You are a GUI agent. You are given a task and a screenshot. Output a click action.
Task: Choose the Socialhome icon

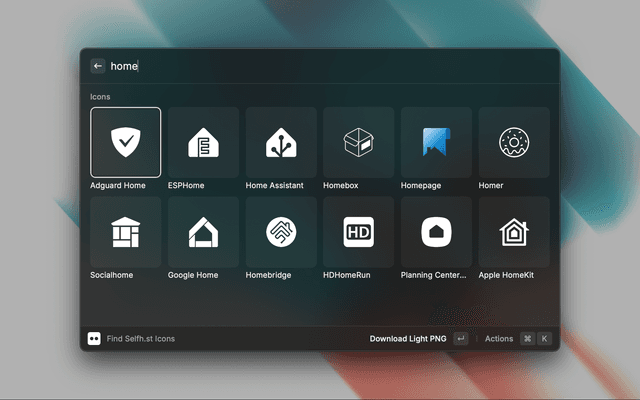tap(125, 232)
